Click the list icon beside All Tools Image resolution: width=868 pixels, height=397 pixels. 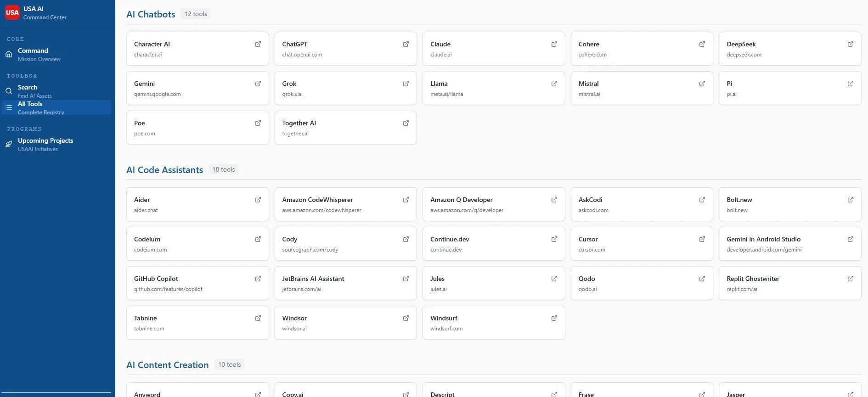coord(9,107)
